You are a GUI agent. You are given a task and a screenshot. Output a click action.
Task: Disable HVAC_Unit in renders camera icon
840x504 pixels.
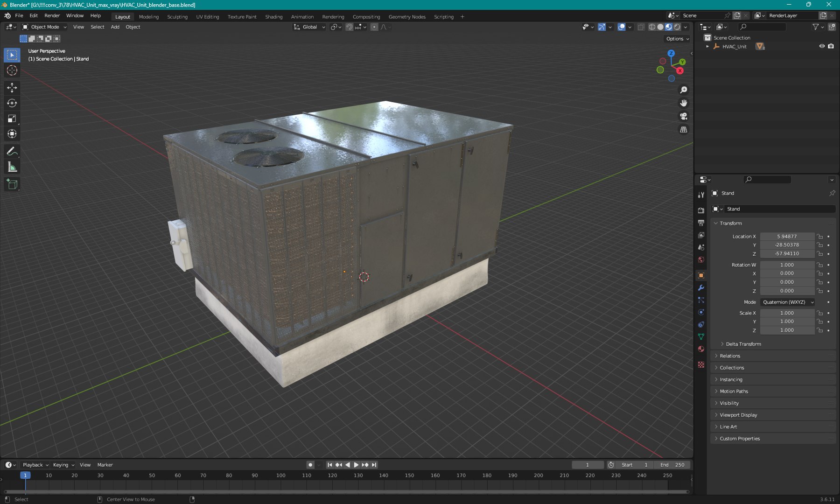(831, 46)
